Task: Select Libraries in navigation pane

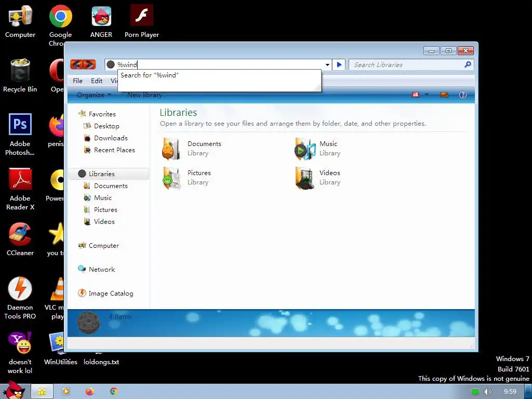Action: click(x=109, y=174)
